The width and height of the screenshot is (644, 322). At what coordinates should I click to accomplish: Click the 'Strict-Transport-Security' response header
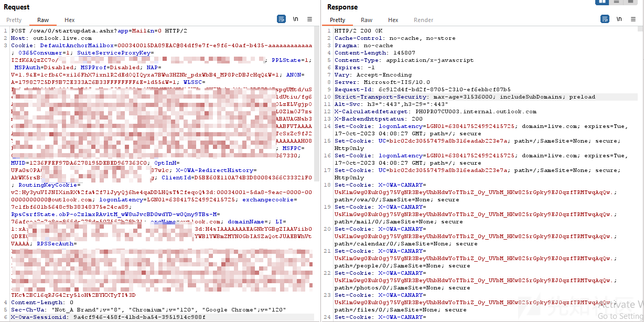pos(465,97)
